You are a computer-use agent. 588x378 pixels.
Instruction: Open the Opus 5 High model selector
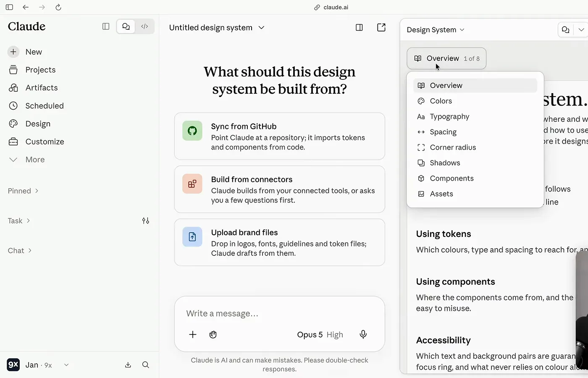coord(320,335)
